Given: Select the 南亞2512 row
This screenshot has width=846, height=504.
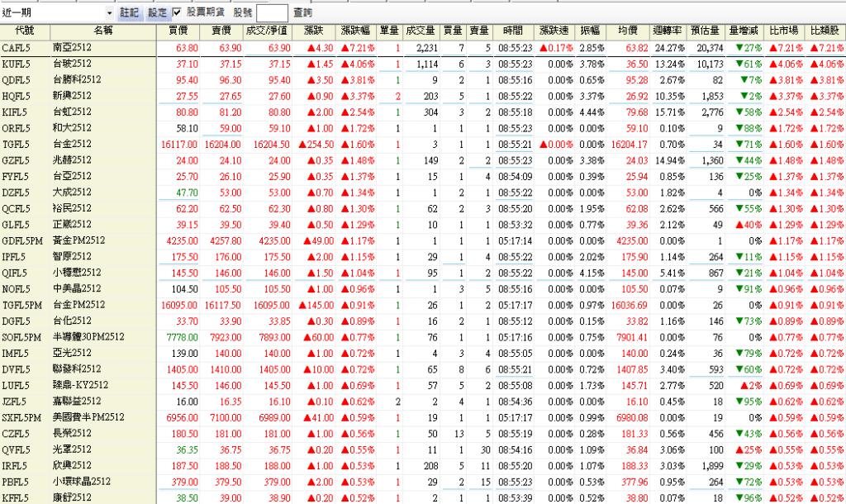Looking at the screenshot, I should coord(72,49).
